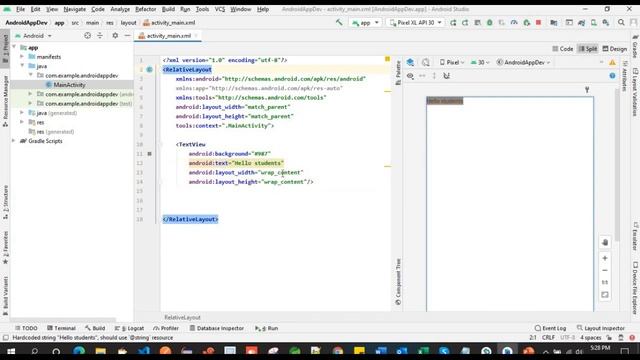Open the app run configuration dropdown
Viewport: 640px width, 360px height.
click(x=365, y=23)
